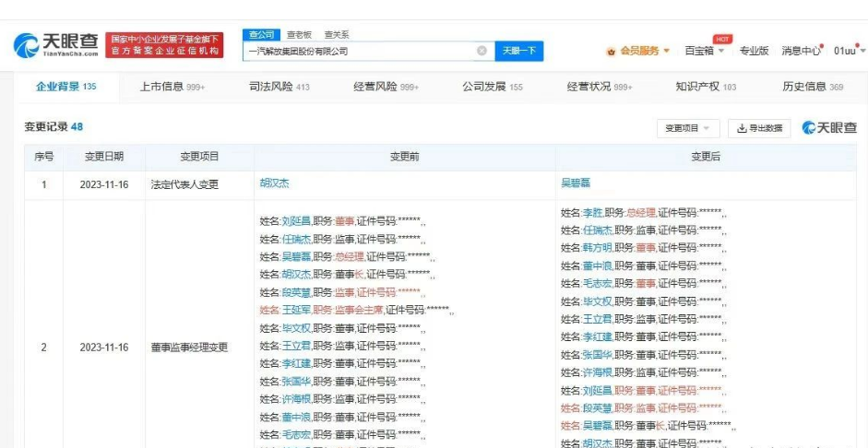Open the 公司发展 155 tab

tap(493, 87)
